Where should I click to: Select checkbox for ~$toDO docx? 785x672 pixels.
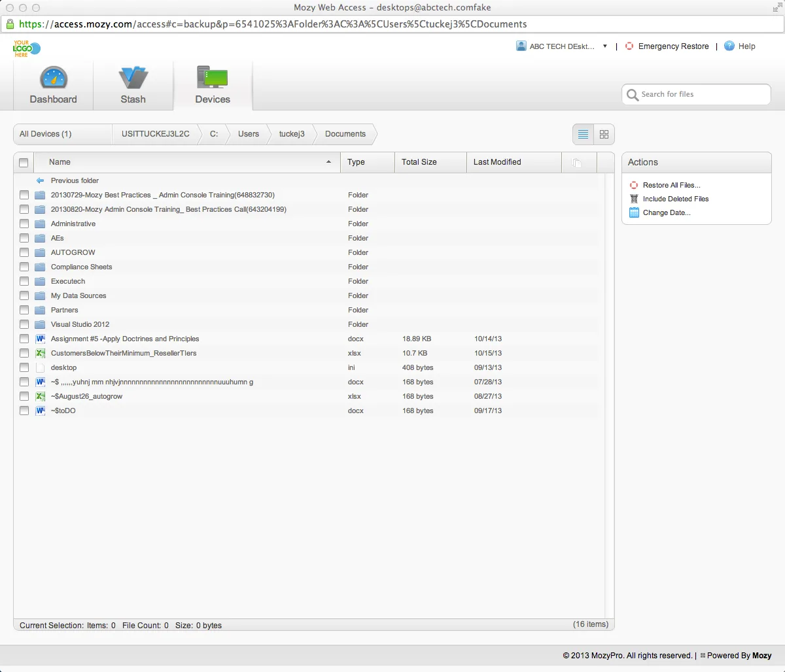pyautogui.click(x=24, y=411)
